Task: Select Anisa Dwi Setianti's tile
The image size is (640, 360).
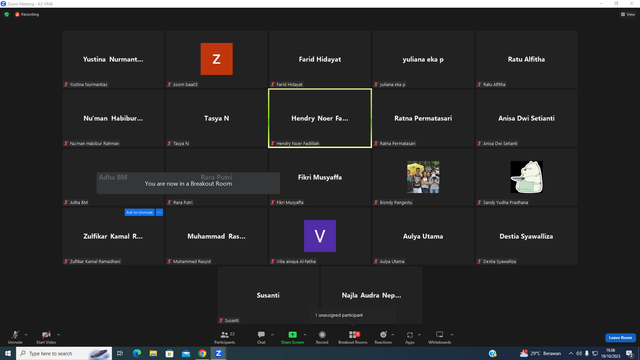Action: click(x=527, y=118)
